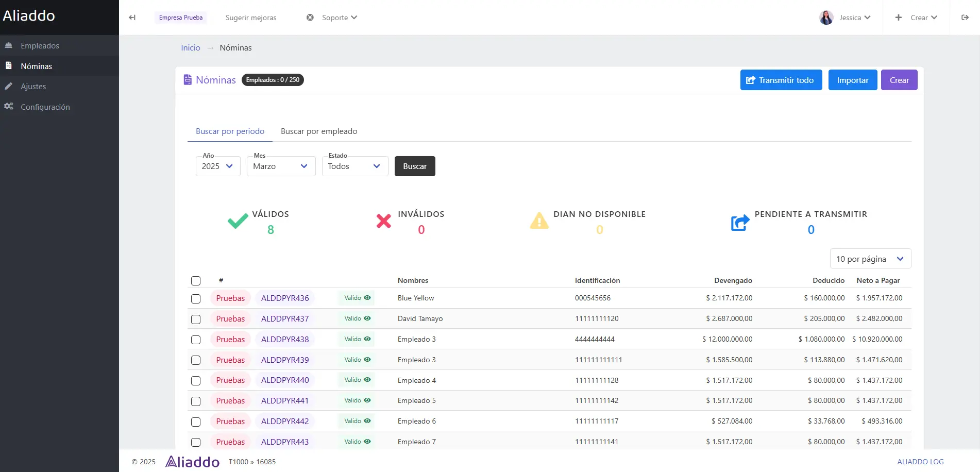
Task: Switch to Buscar por empleado tab
Action: point(318,131)
